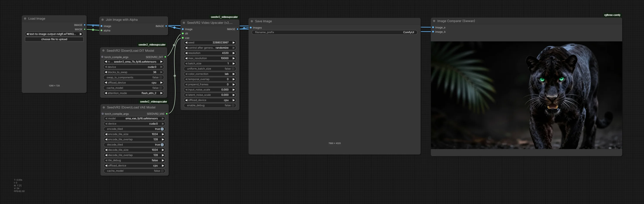This screenshot has width=644, height=204.
Task: Collapse the Load Image node via its dot
Action: (x=25, y=19)
